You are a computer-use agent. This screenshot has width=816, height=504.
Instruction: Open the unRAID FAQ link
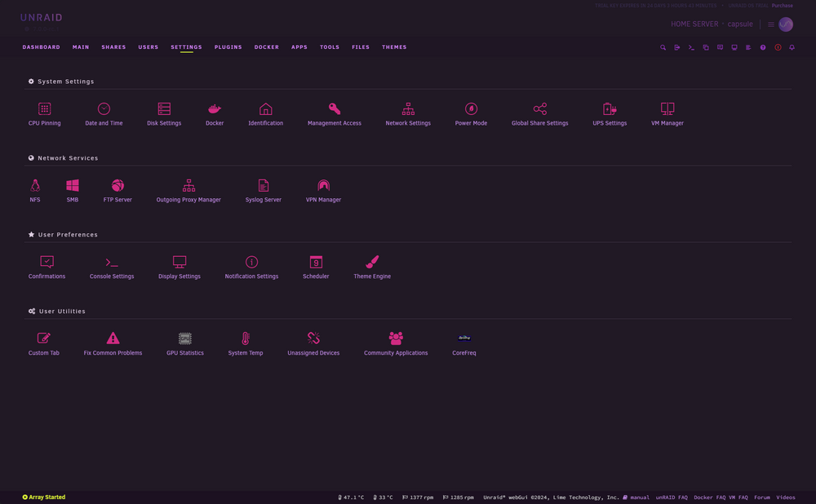[672, 497]
